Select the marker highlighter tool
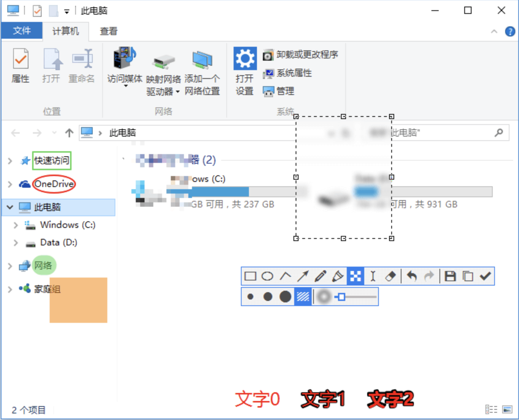The height and width of the screenshot is (420, 519). pos(338,276)
